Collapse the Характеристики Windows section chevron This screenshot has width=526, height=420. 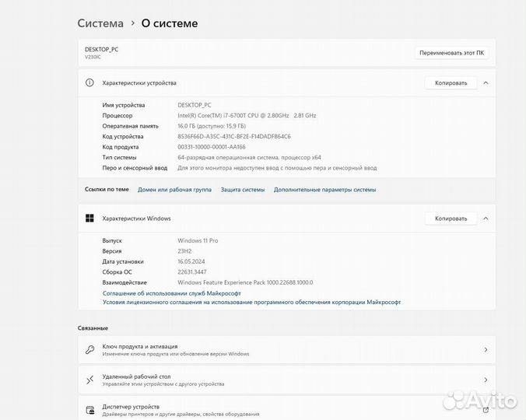tap(486, 219)
